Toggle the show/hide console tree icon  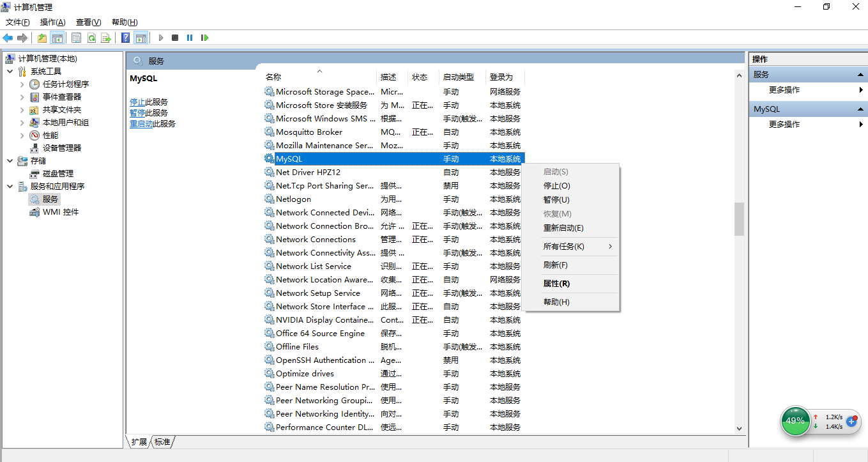pos(57,38)
